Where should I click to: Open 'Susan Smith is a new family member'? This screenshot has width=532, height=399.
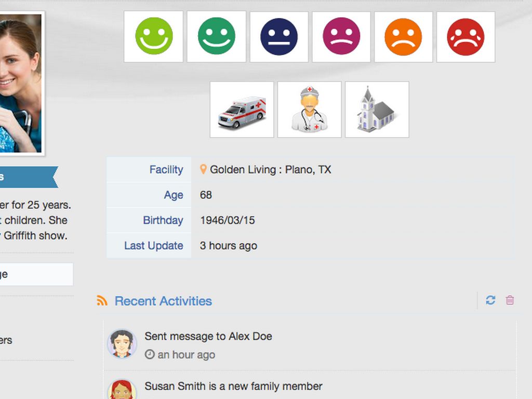click(233, 386)
